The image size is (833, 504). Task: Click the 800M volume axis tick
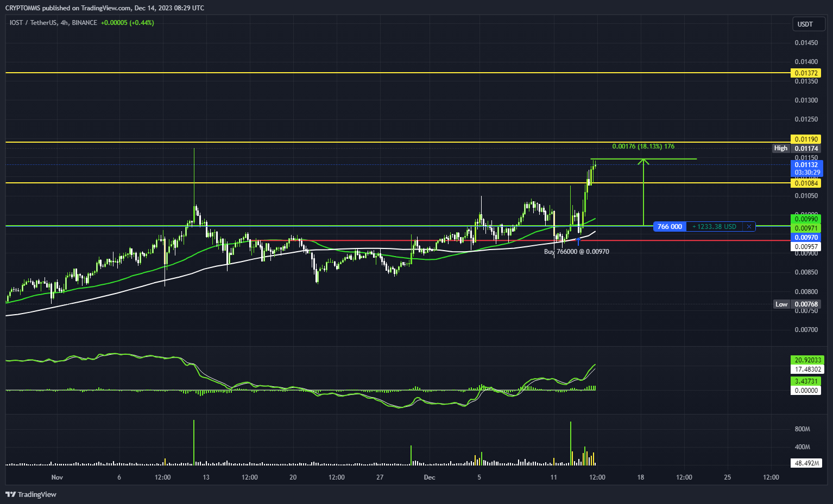(802, 429)
